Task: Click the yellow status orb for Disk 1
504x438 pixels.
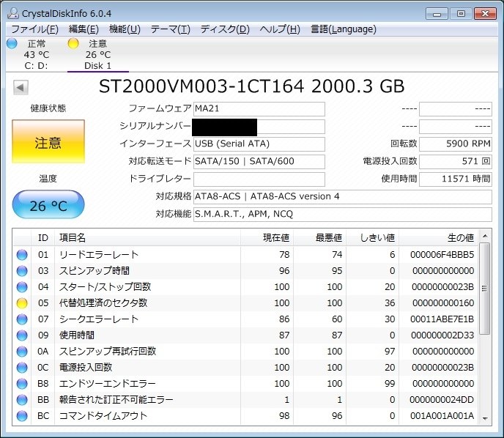Action: tap(73, 43)
